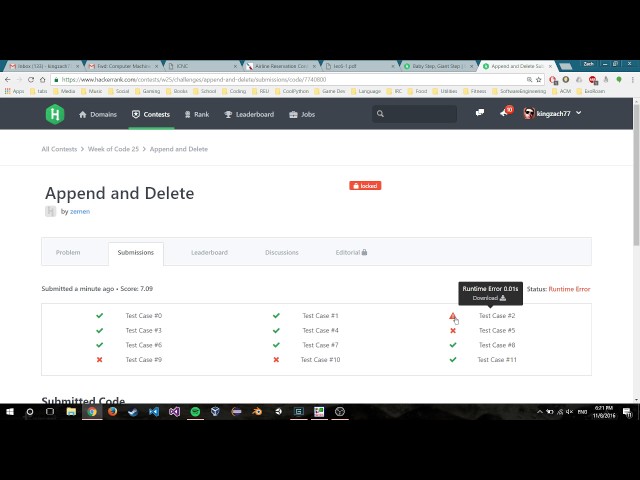Click the red cross beside Test Case #10
The image size is (640, 480).
[276, 360]
